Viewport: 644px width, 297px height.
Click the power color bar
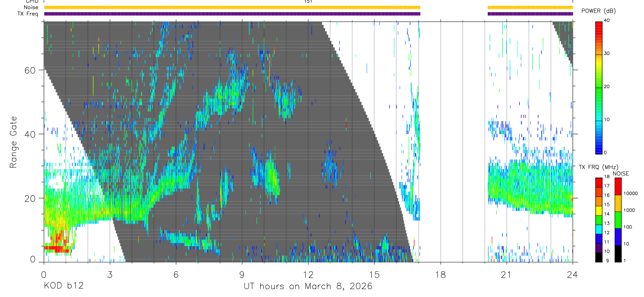click(599, 87)
